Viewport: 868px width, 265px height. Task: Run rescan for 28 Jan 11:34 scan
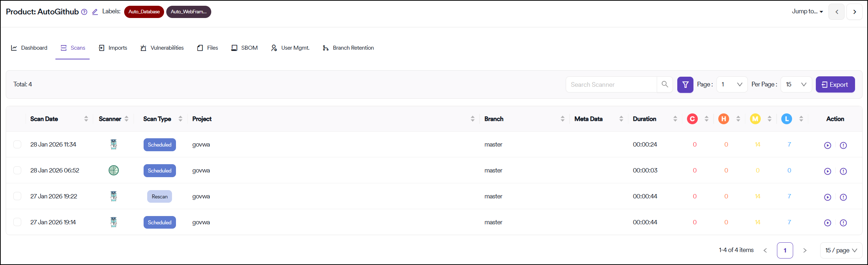827,145
